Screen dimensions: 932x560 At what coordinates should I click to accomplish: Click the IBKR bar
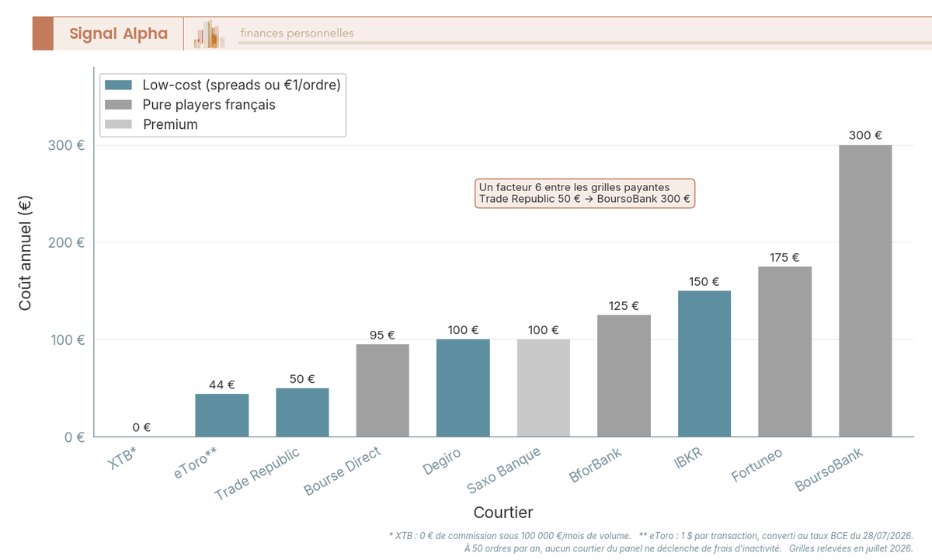click(704, 363)
